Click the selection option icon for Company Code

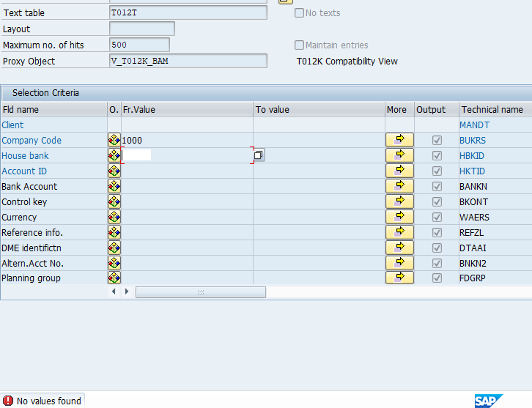[114, 140]
